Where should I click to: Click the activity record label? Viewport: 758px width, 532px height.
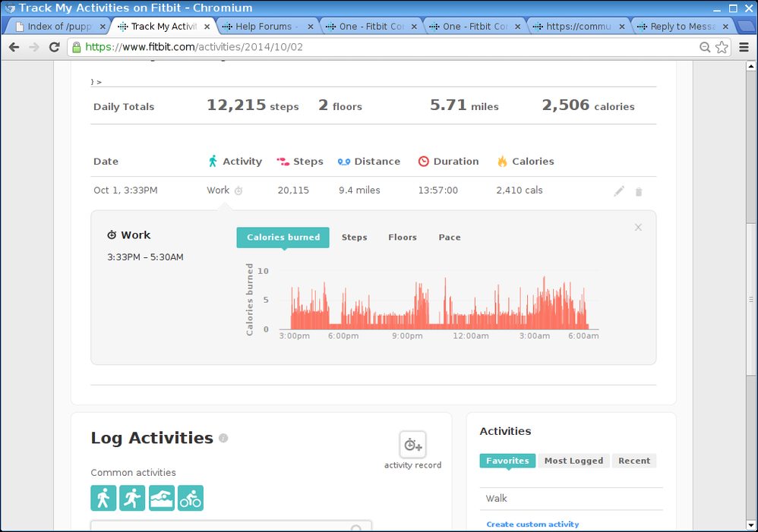pos(413,465)
